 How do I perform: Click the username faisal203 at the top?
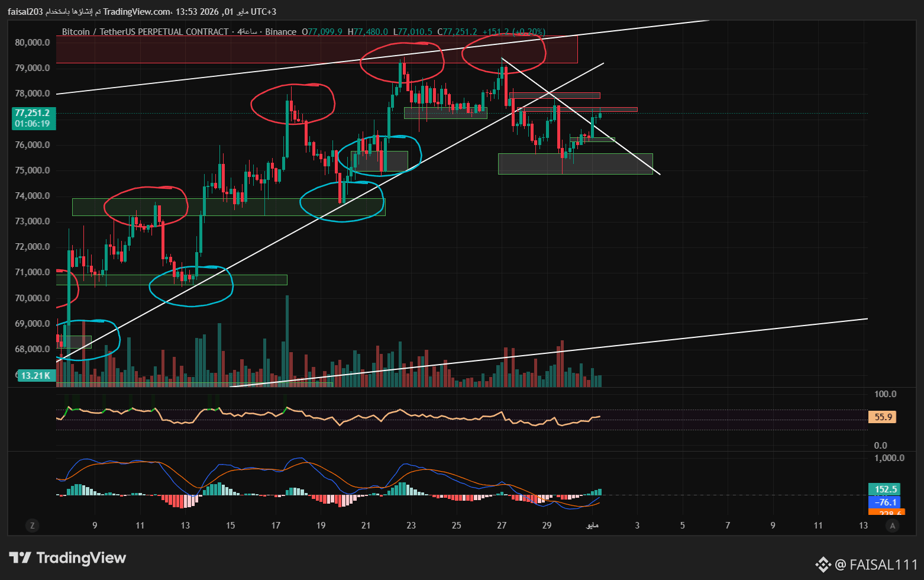(x=25, y=12)
